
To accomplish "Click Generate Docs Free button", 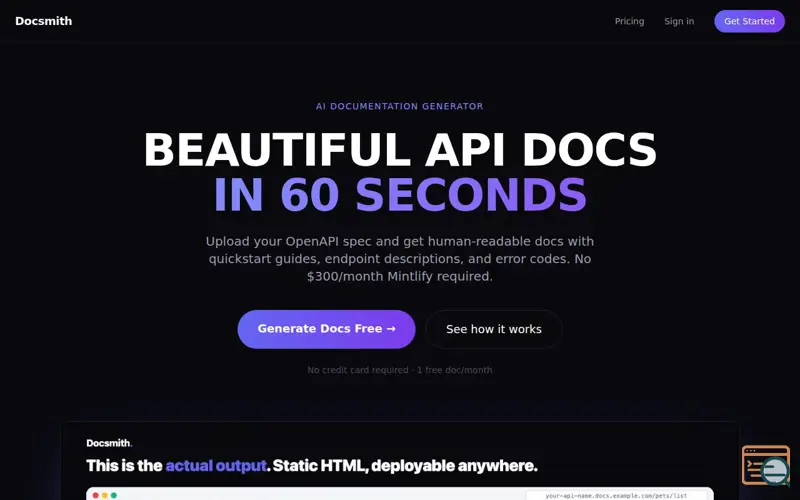I will pyautogui.click(x=326, y=329).
